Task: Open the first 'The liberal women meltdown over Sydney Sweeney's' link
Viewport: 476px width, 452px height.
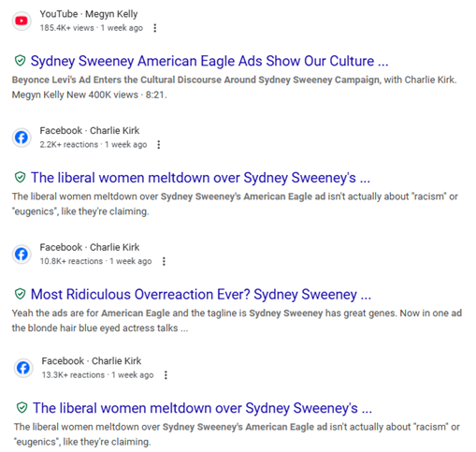Action: 200,178
